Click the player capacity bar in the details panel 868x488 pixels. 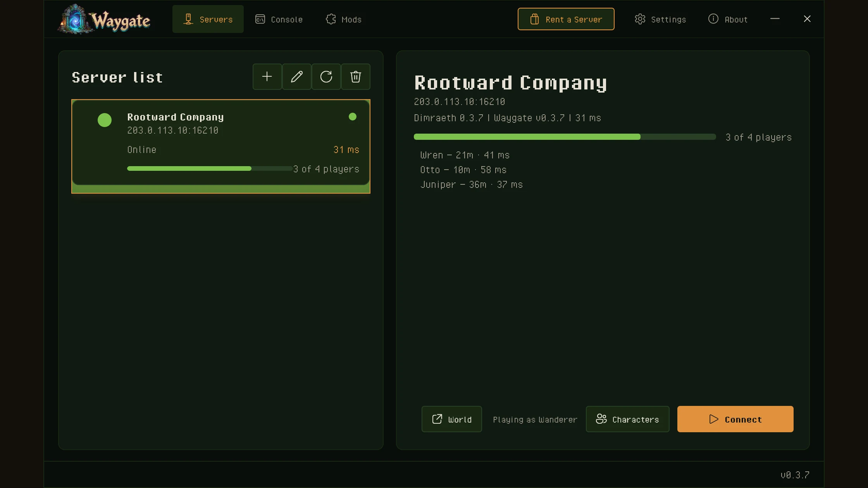coord(565,137)
